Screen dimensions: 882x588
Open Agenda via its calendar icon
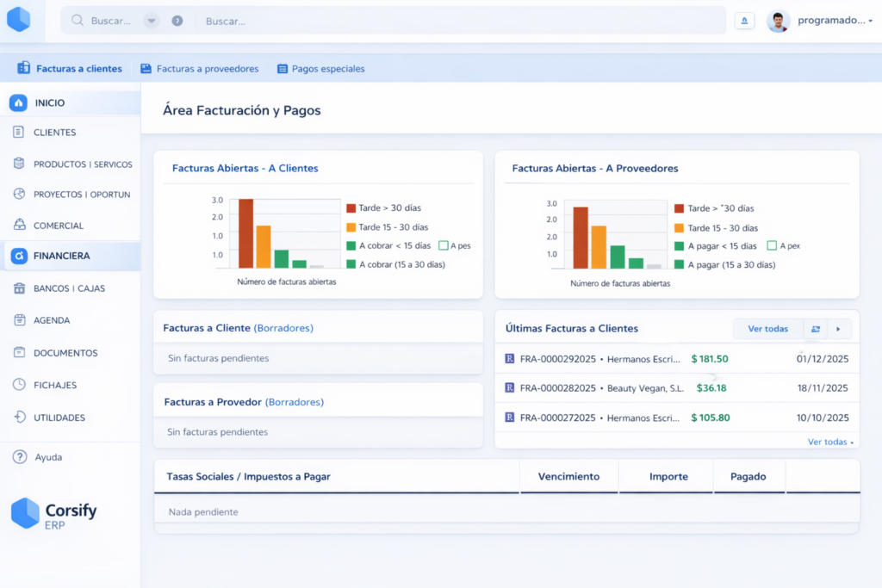19,320
